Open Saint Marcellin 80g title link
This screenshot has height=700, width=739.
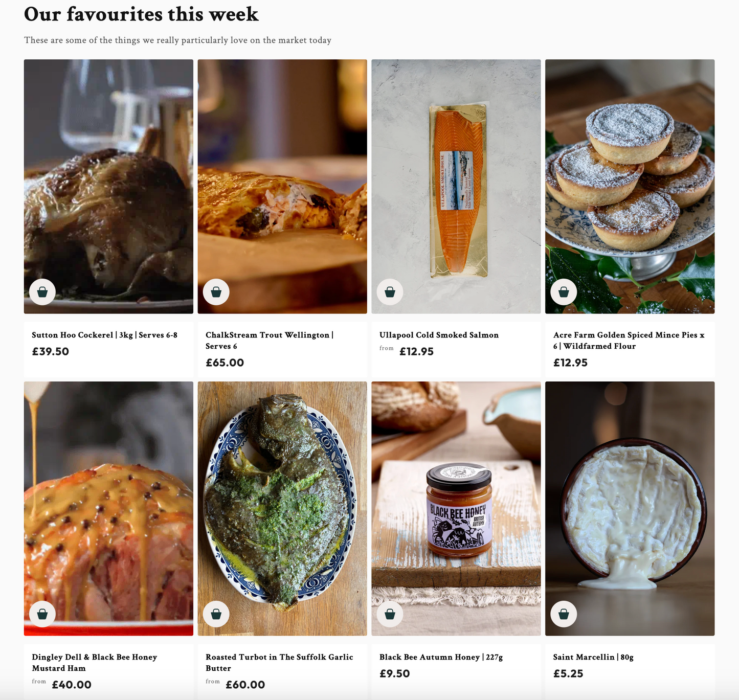coord(593,657)
